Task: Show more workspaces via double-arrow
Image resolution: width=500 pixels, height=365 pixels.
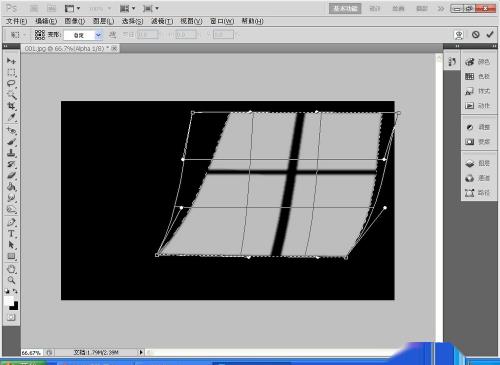Action: (441, 9)
